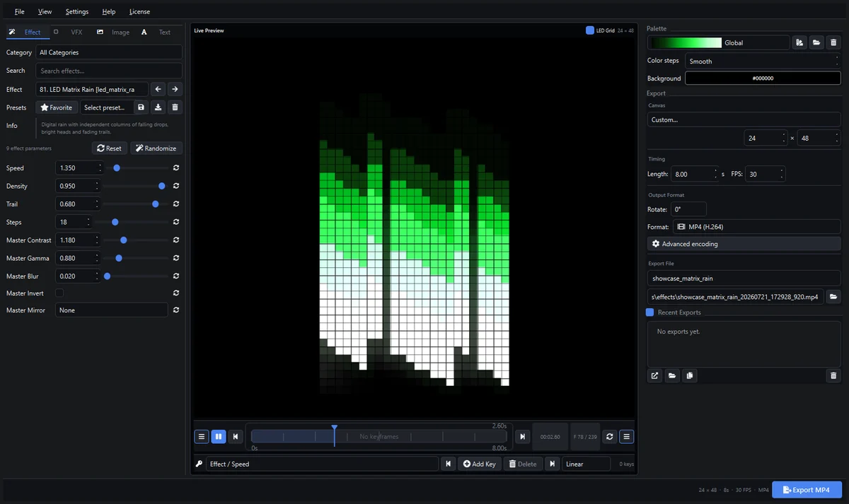The image size is (849, 504).
Task: Click the Randomize button
Action: click(x=156, y=148)
